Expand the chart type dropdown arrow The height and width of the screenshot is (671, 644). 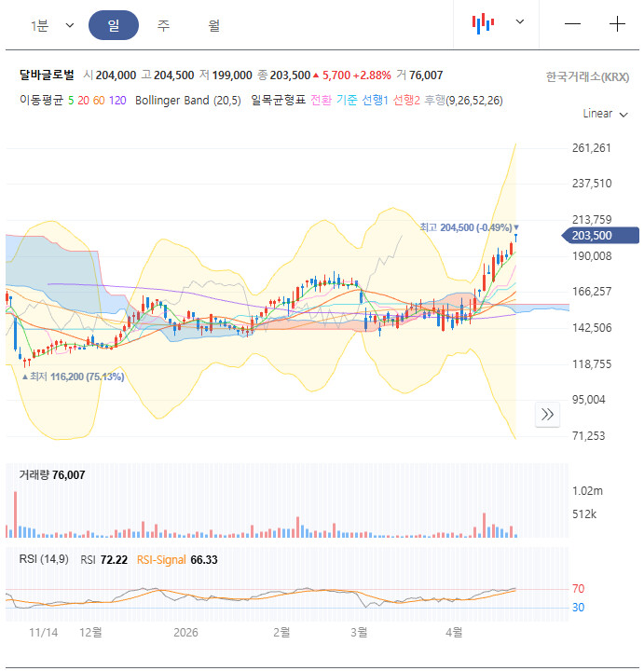pyautogui.click(x=519, y=21)
